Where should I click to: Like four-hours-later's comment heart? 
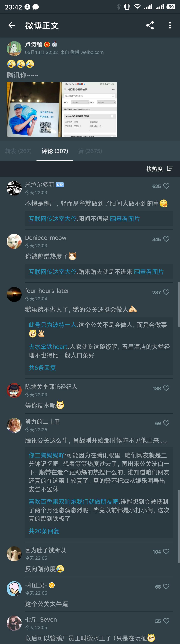click(166, 292)
